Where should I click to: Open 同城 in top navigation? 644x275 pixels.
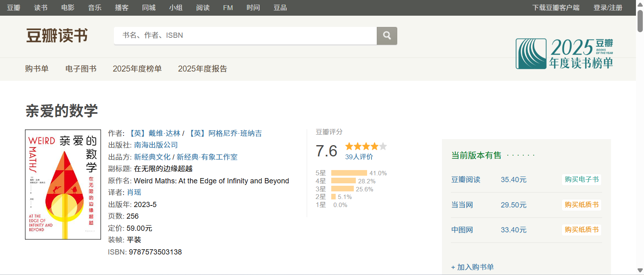pos(149,8)
